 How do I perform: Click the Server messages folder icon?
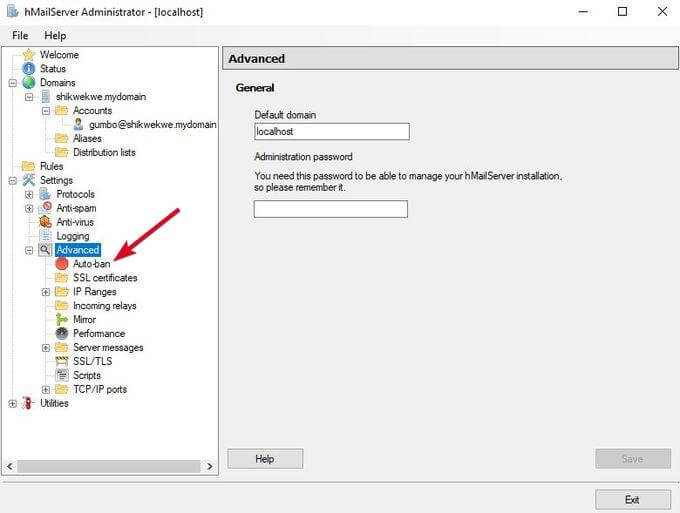(x=62, y=347)
